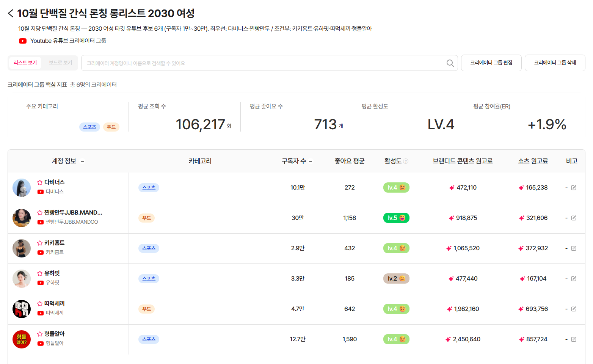Open the 형들알아 profile thumbnail
Image resolution: width=593 pixels, height=364 pixels.
point(22,339)
